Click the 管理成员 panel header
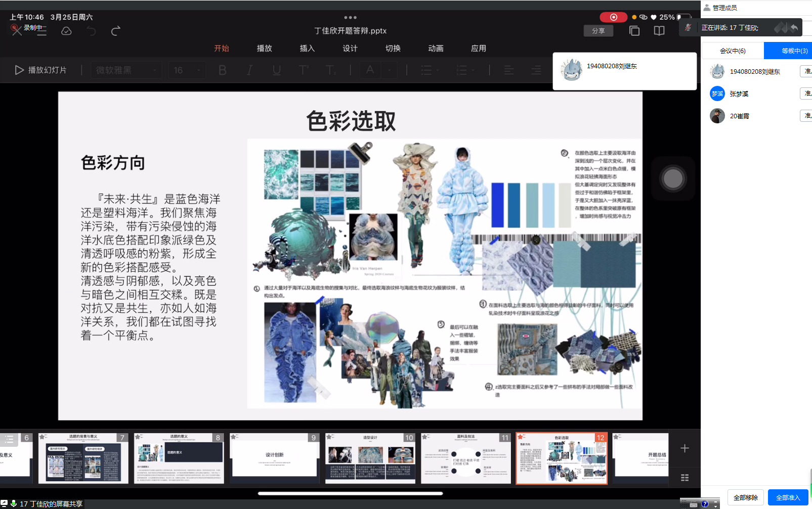The image size is (812, 509). click(x=720, y=8)
